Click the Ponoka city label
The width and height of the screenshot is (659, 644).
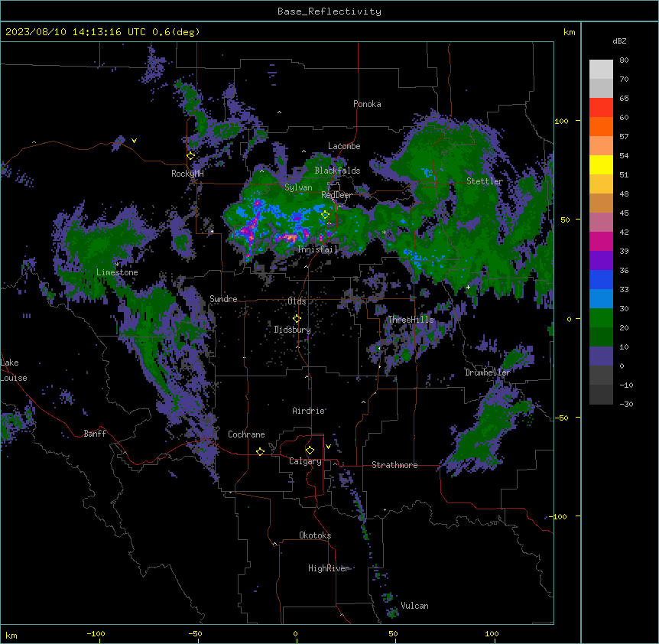pyautogui.click(x=367, y=104)
